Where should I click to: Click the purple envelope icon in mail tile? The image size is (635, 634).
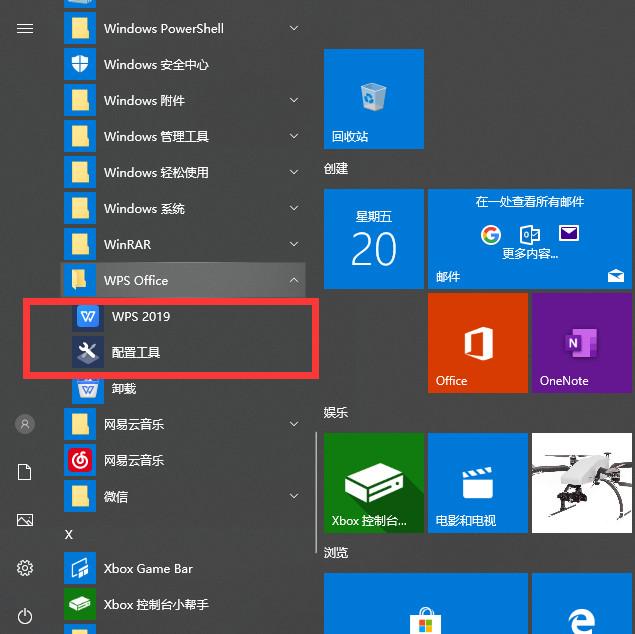click(x=569, y=233)
